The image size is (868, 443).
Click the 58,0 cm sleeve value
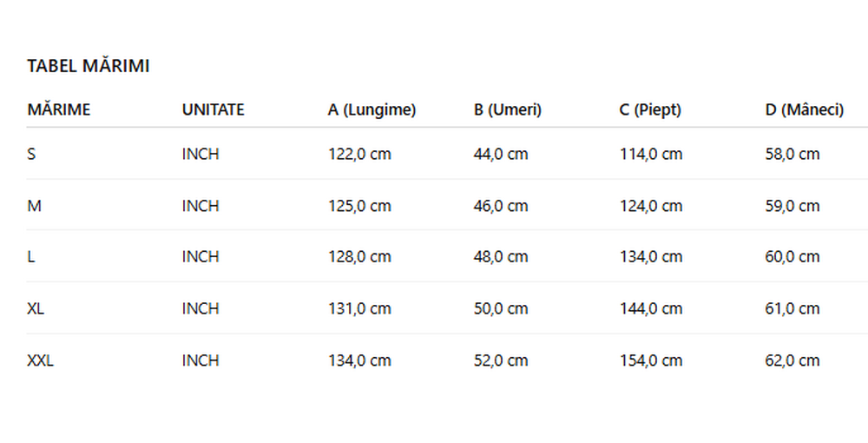[792, 154]
